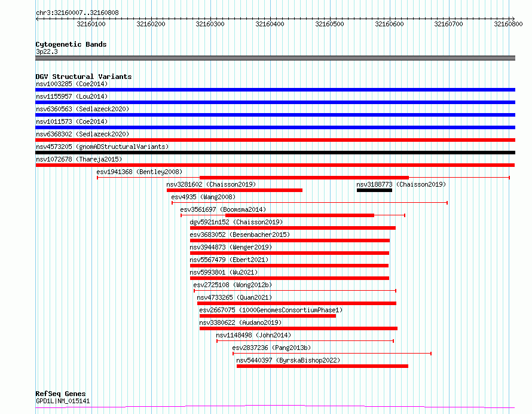Click the GPD1L|NM_015141 gene label
The image size is (532, 414).
coord(63,401)
